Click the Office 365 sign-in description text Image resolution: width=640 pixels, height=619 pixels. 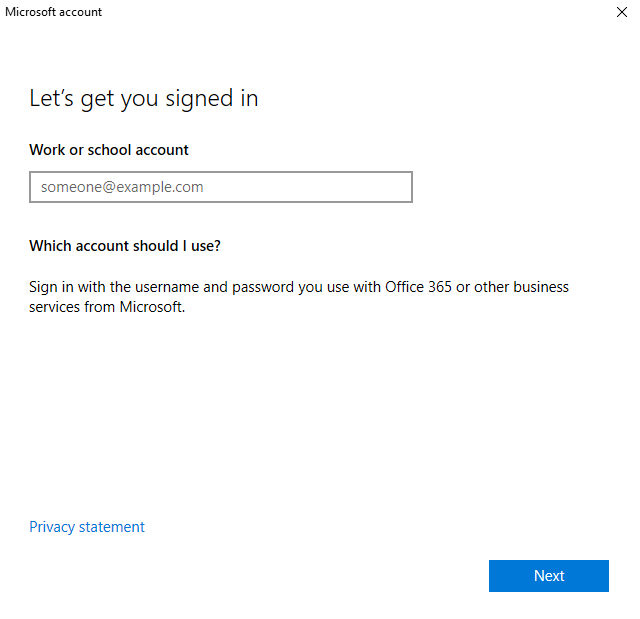click(x=299, y=297)
